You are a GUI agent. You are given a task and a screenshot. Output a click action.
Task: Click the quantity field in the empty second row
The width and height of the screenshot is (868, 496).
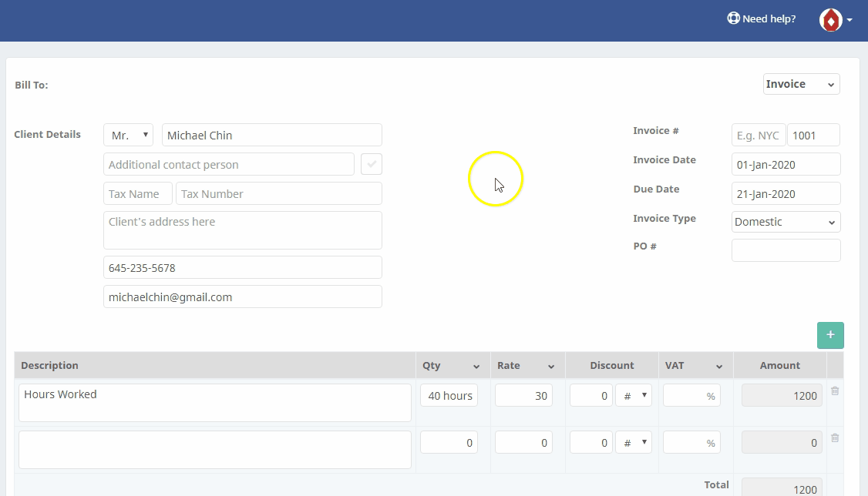click(449, 442)
